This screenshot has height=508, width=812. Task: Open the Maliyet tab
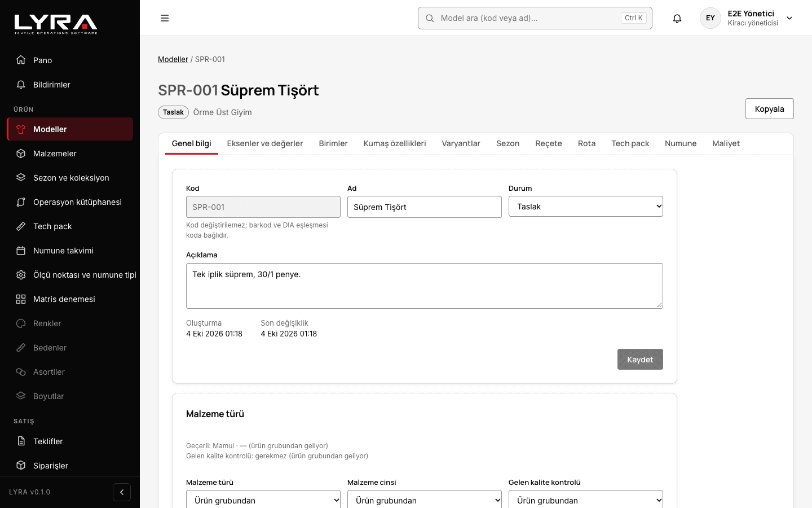[x=726, y=143]
